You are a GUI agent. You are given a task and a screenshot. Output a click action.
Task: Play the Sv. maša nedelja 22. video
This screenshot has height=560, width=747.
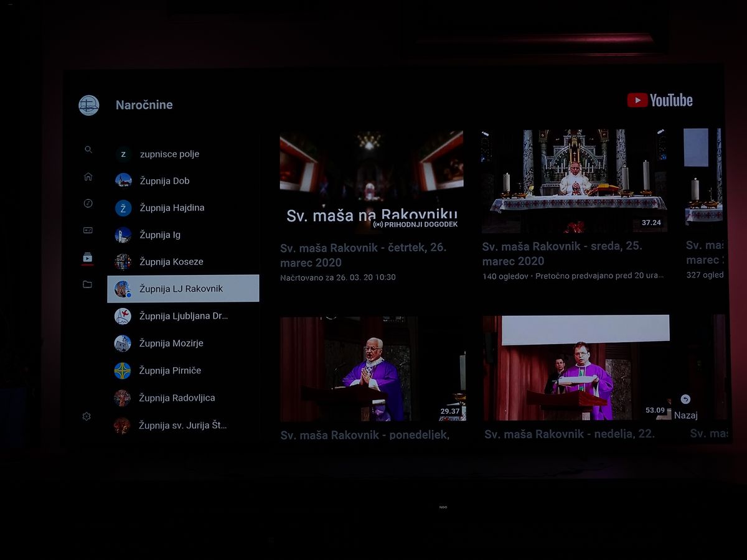(576, 368)
